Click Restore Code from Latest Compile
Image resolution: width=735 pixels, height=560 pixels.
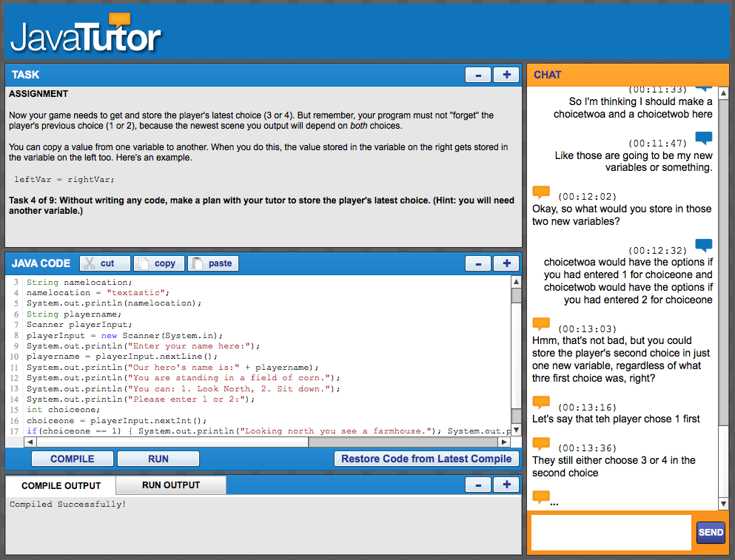[x=426, y=459]
